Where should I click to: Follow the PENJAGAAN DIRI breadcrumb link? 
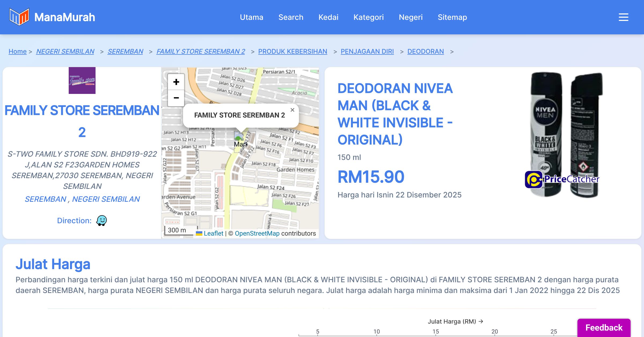point(367,51)
